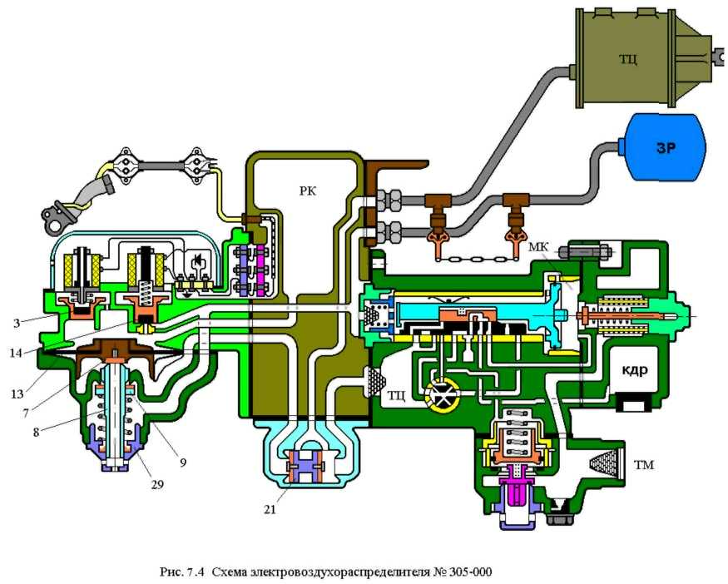Select the cone mesh filter beside ТМ
Viewport: 728px width, 584px height.
[x=606, y=463]
